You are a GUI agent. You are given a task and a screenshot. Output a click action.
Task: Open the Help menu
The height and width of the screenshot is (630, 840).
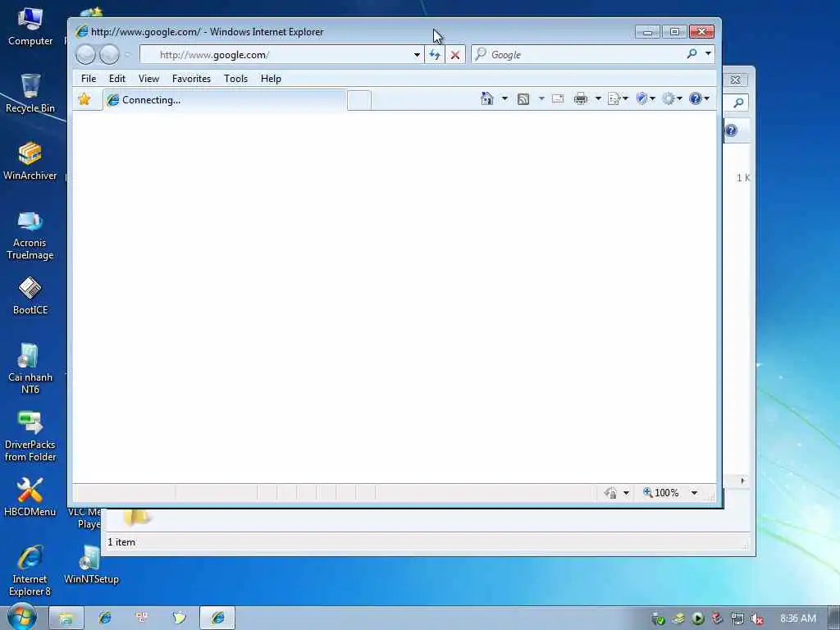(x=271, y=79)
